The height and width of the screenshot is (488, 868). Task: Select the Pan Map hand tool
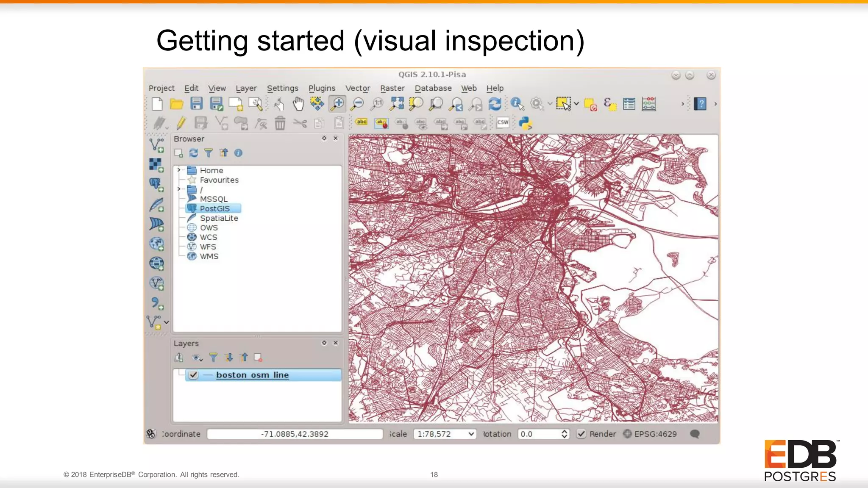tap(298, 104)
